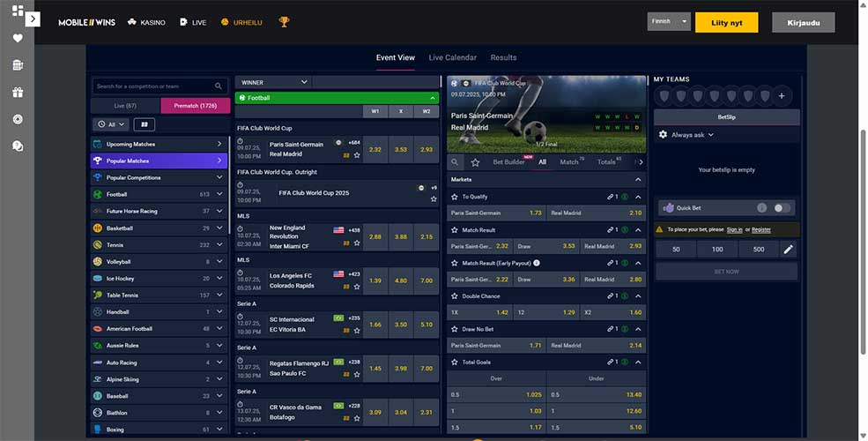Favorite the Paris Saint-Germain vs Real Madrid match star

tap(357, 156)
